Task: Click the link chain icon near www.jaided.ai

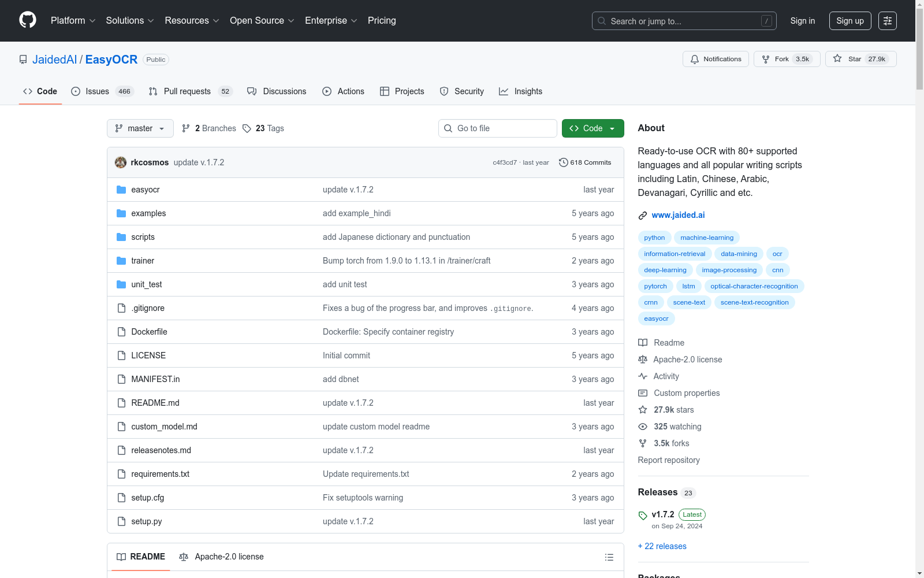Action: pos(643,216)
